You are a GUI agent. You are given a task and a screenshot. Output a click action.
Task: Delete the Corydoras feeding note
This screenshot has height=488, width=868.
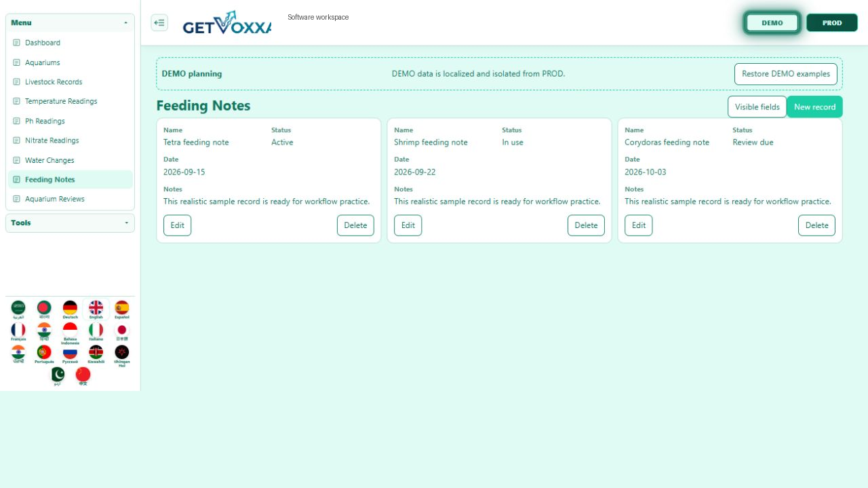click(x=817, y=225)
